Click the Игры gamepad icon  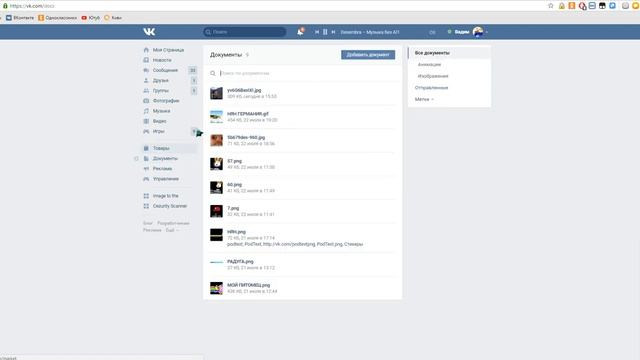point(146,131)
